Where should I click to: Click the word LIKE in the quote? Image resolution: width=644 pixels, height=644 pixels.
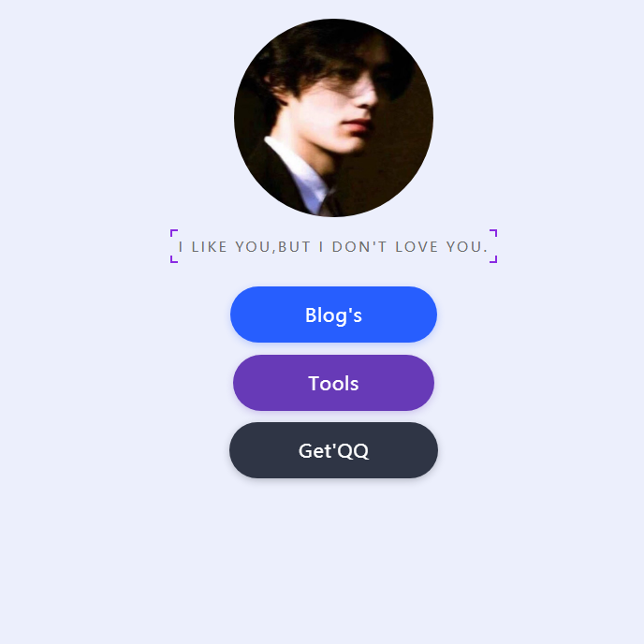[210, 247]
